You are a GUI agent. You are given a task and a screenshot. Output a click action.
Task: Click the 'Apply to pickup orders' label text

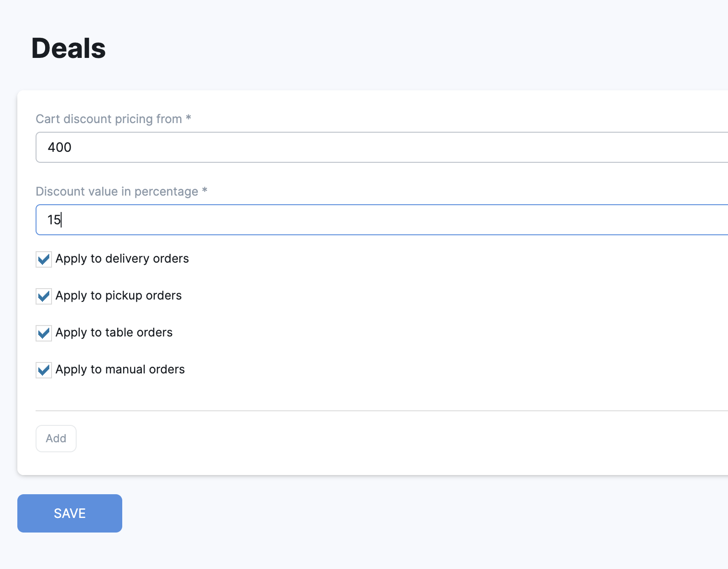pos(119,295)
